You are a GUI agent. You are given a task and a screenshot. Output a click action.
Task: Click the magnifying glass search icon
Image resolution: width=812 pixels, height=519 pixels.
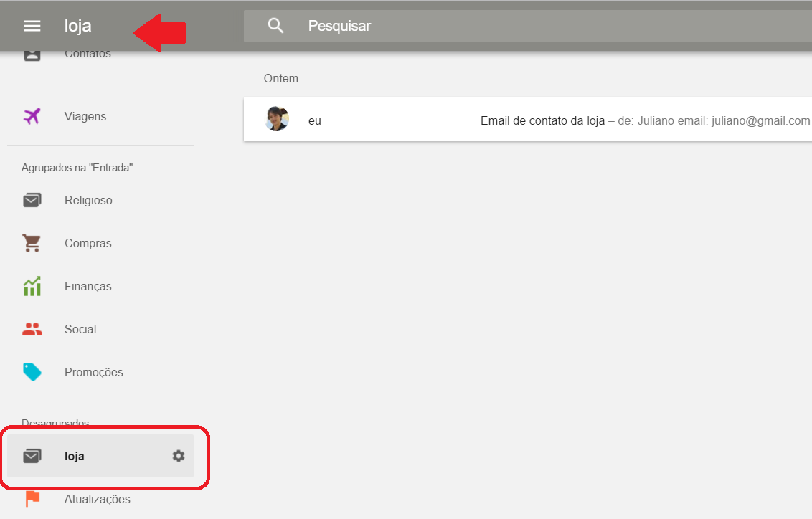pyautogui.click(x=275, y=25)
